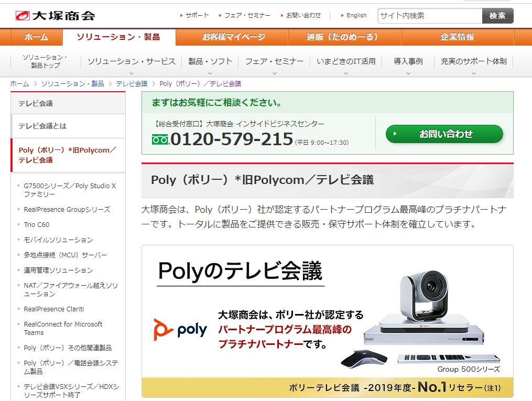Screen dimensions: 532x401
Task: Open the Trio C60 sidebar link
Action: pyautogui.click(x=37, y=224)
